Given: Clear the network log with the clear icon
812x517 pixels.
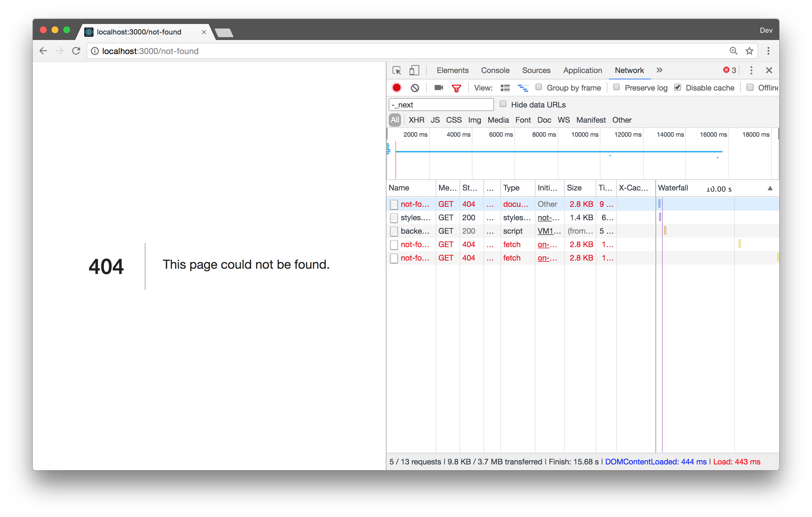Looking at the screenshot, I should pos(415,88).
